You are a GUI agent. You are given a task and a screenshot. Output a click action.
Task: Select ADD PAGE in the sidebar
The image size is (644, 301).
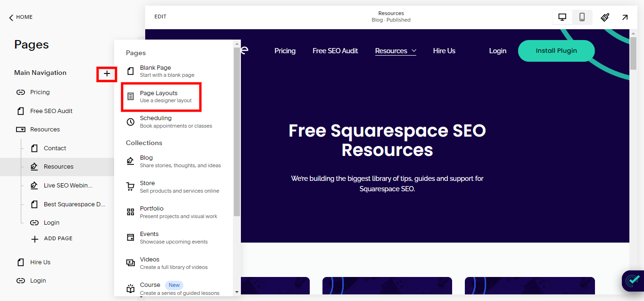pyautogui.click(x=51, y=238)
